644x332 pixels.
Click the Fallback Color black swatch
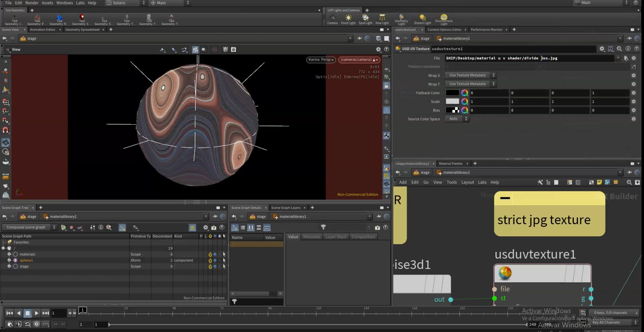[452, 93]
